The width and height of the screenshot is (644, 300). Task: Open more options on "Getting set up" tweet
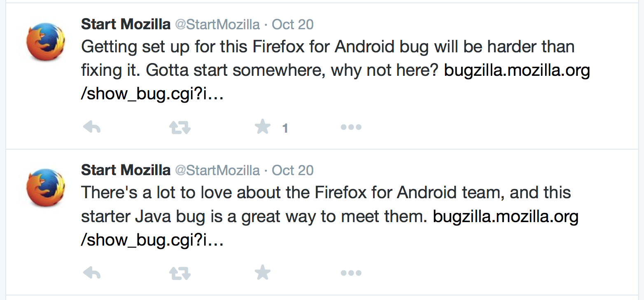point(351,127)
